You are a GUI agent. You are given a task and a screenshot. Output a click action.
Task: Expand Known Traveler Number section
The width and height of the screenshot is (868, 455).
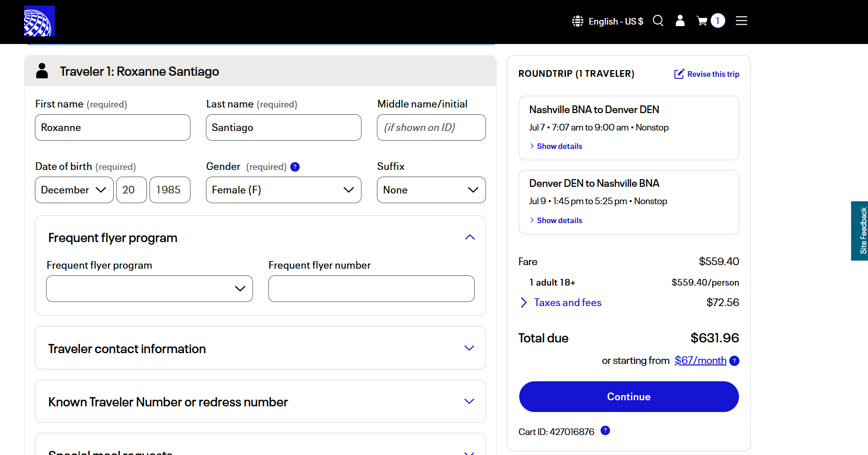click(x=469, y=401)
